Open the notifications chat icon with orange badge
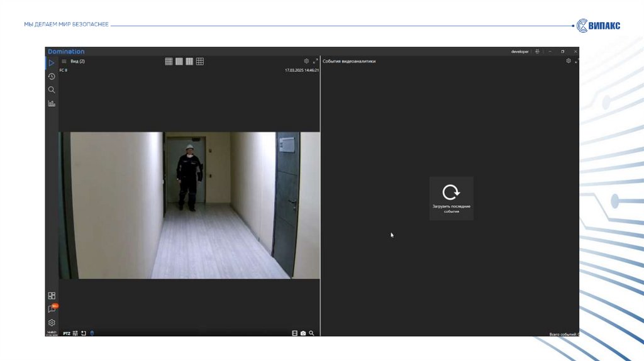This screenshot has height=361, width=644. [52, 308]
